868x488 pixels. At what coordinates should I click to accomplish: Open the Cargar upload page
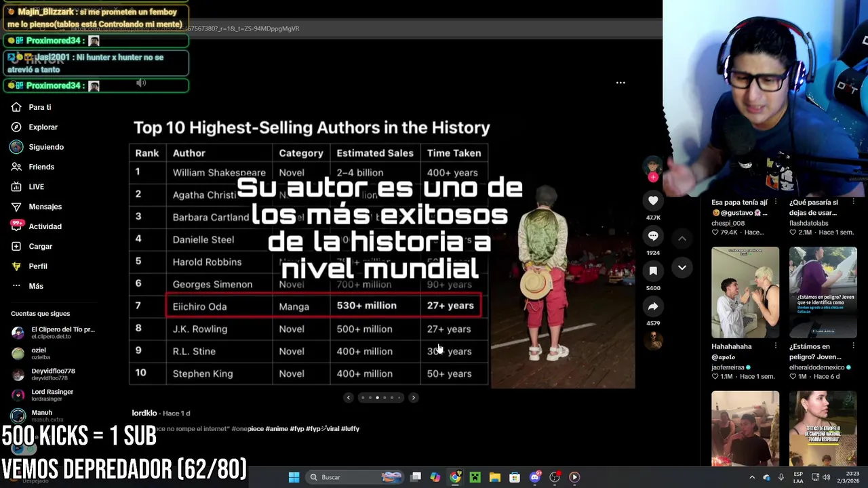point(31,246)
